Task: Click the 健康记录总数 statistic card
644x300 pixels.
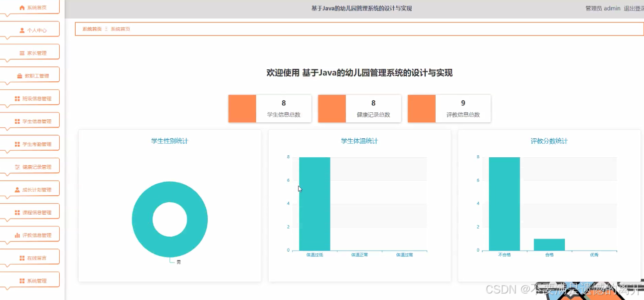Action: [359, 108]
